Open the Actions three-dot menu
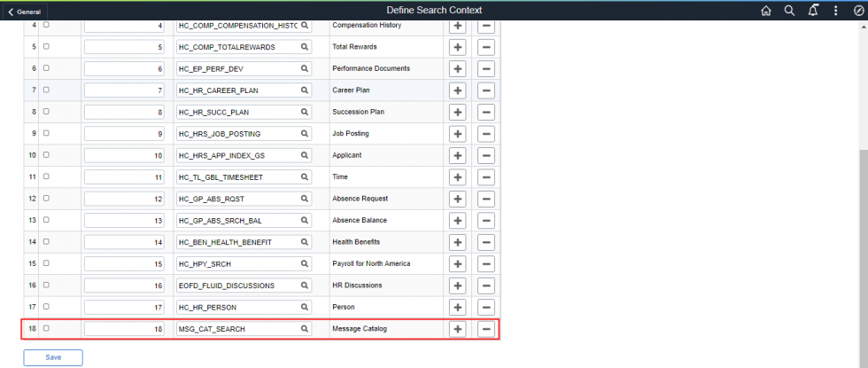The height and width of the screenshot is (368, 868). coord(836,11)
